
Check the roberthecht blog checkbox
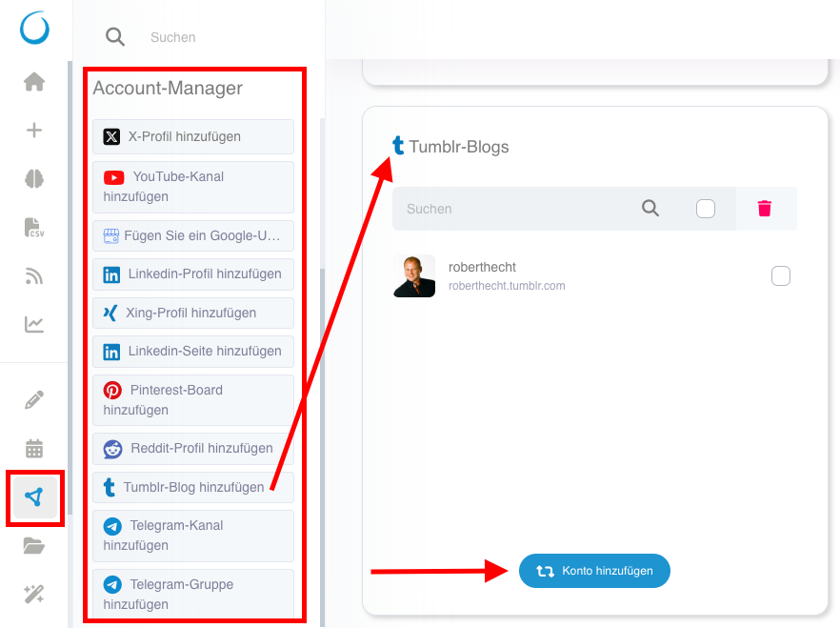pyautogui.click(x=781, y=276)
